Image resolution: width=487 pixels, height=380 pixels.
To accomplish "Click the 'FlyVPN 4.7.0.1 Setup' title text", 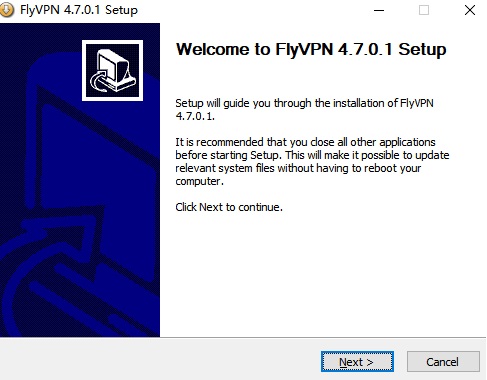I will tap(79, 10).
